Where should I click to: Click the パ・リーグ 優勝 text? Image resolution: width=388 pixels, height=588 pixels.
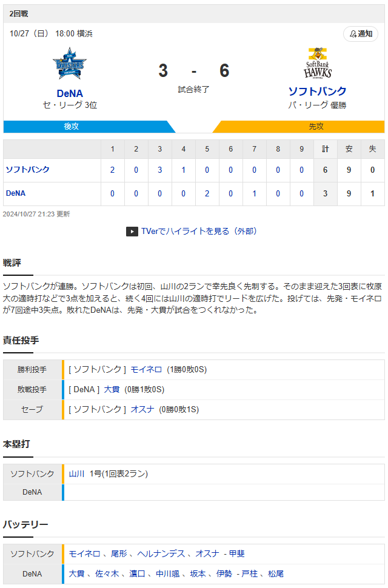coord(317,105)
